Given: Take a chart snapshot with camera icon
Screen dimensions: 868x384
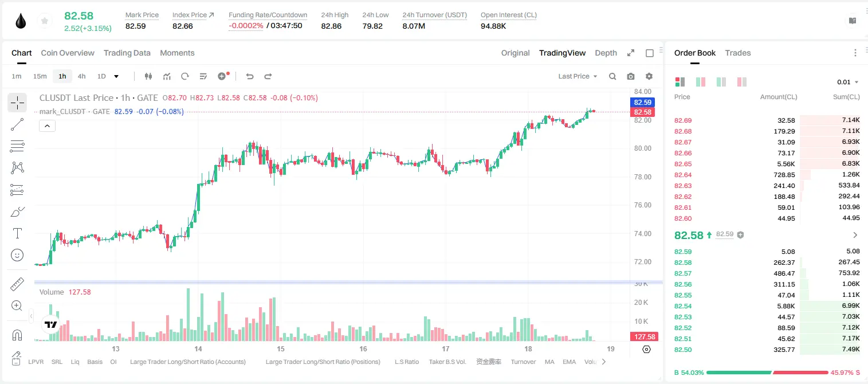Looking at the screenshot, I should [x=631, y=76].
